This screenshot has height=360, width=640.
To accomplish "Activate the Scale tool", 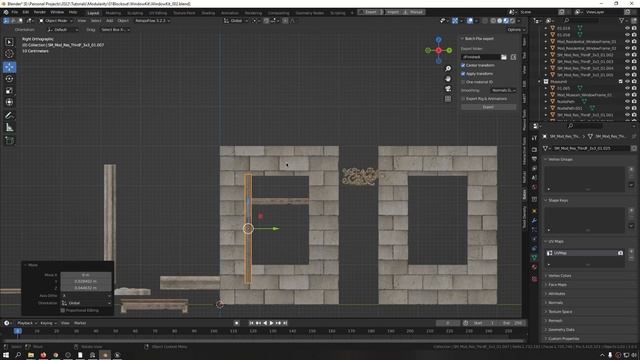I will coord(9,91).
